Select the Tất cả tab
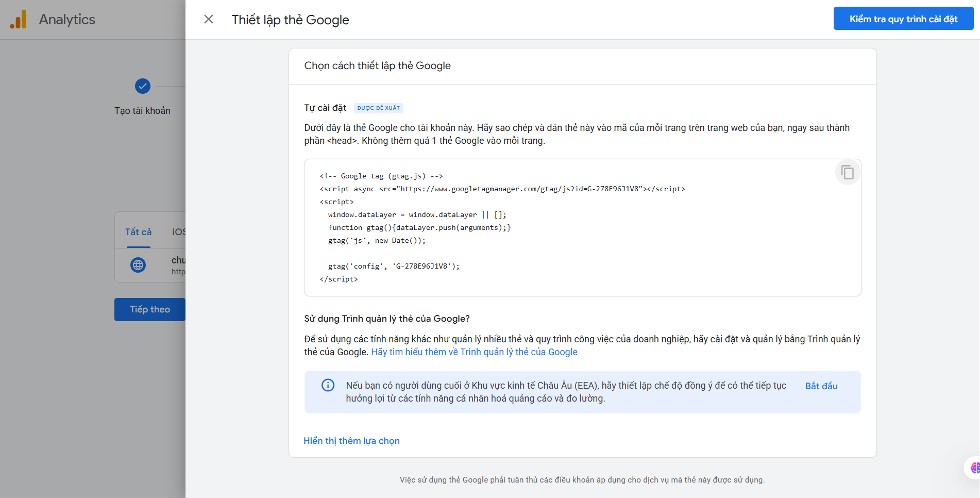 [139, 232]
